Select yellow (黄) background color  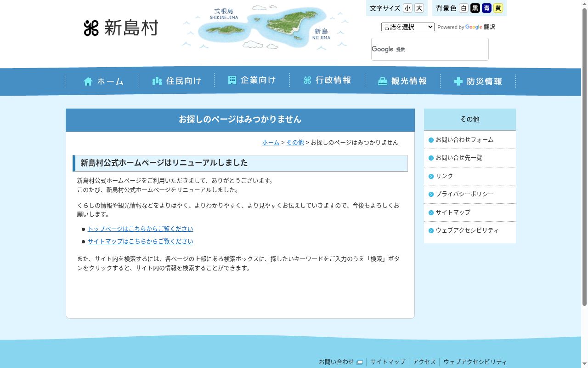pos(498,8)
